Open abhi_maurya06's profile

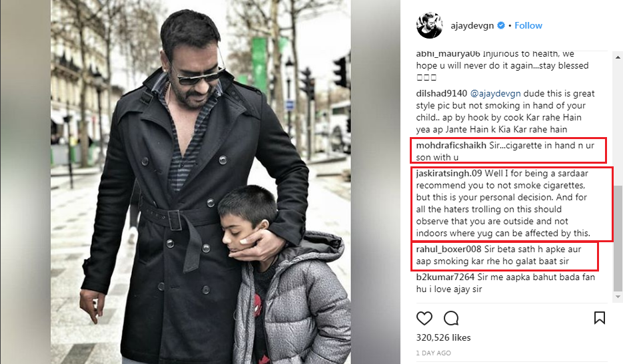[448, 54]
